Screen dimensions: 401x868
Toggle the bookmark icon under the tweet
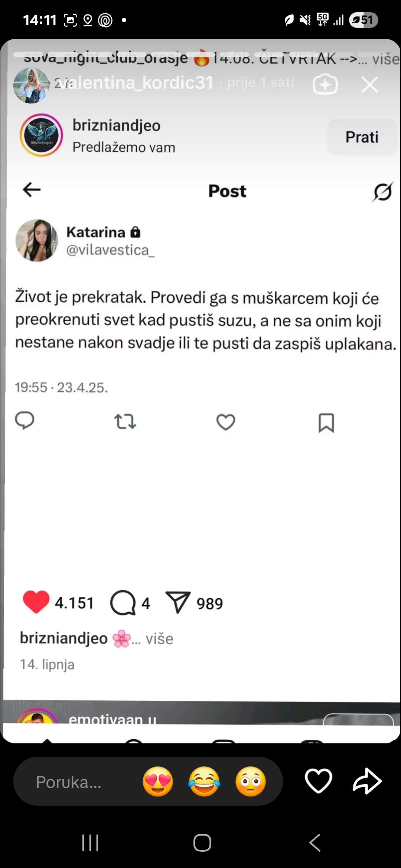(x=326, y=423)
